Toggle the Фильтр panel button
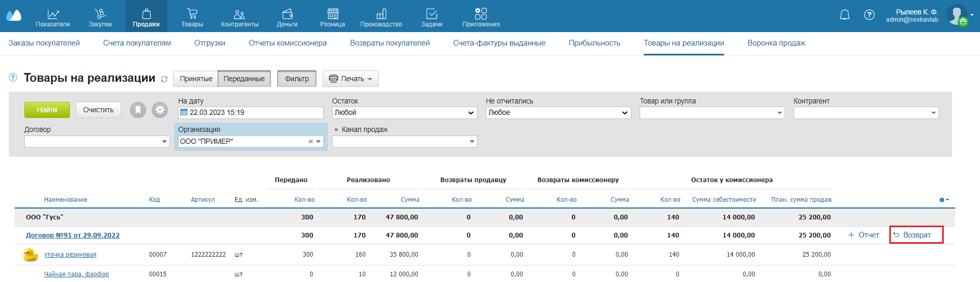The image size is (980, 282). 297,79
